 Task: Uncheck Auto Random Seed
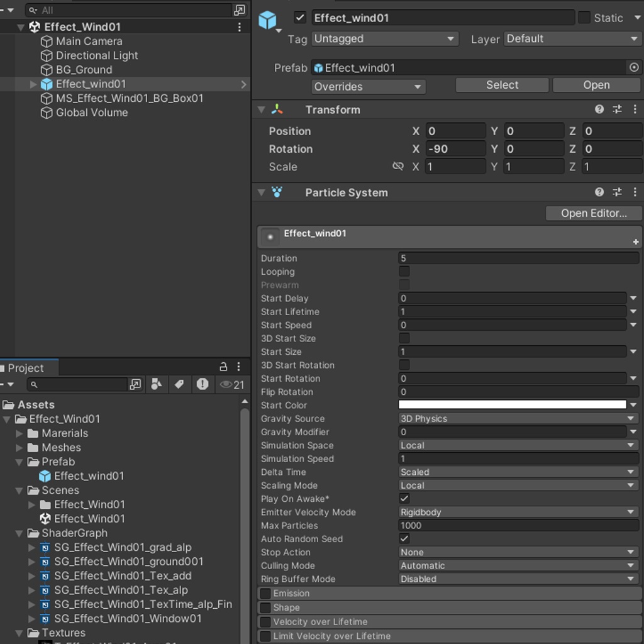click(x=404, y=539)
